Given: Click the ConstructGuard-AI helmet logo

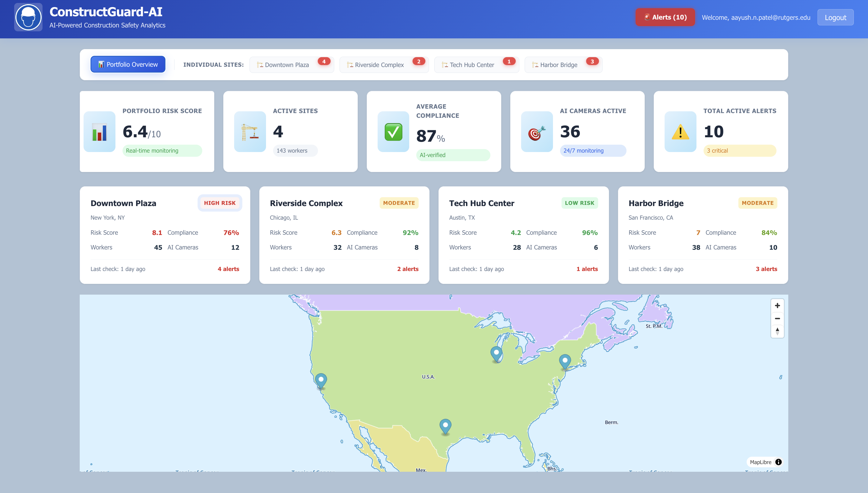Looking at the screenshot, I should [x=28, y=17].
